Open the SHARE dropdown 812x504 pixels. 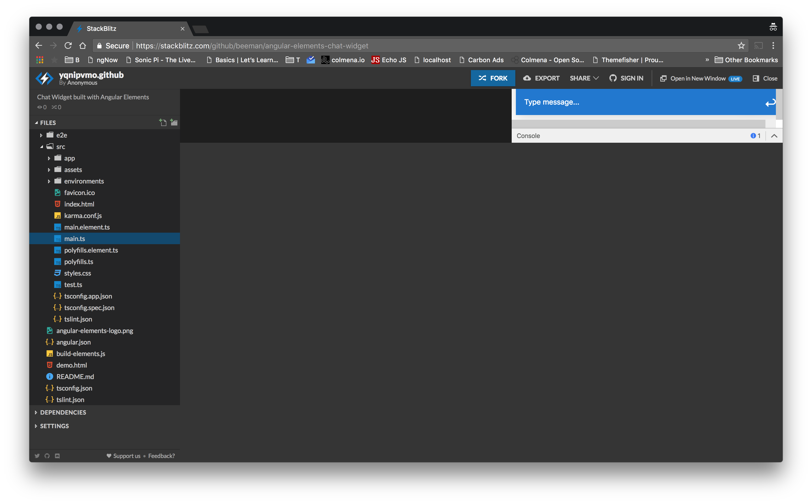(584, 78)
